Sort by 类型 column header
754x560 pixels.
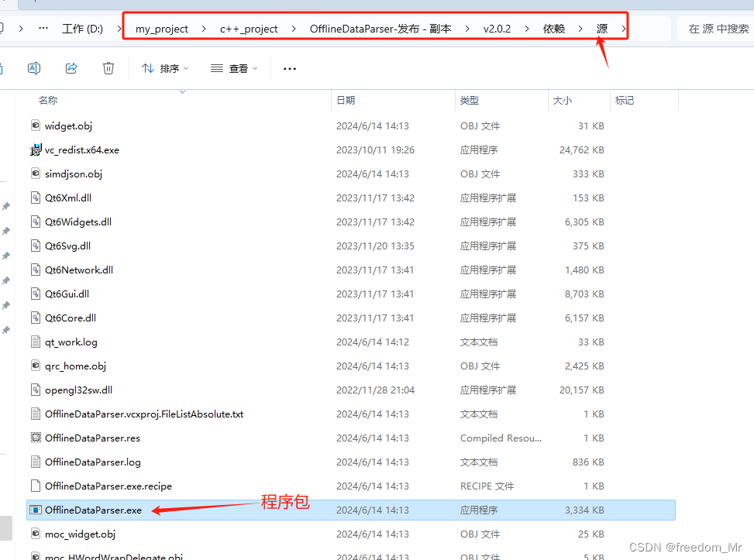pyautogui.click(x=470, y=100)
